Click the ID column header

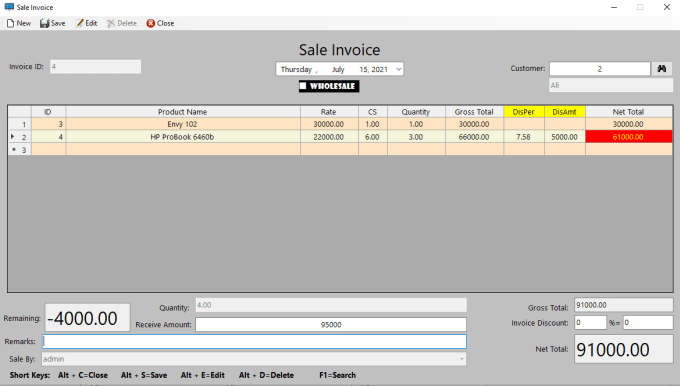point(48,112)
